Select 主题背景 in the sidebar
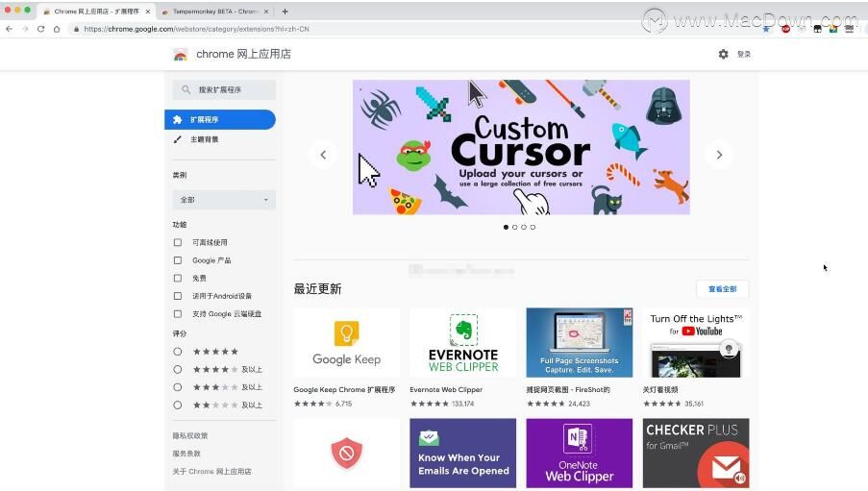The height and width of the screenshot is (491, 868). (205, 139)
